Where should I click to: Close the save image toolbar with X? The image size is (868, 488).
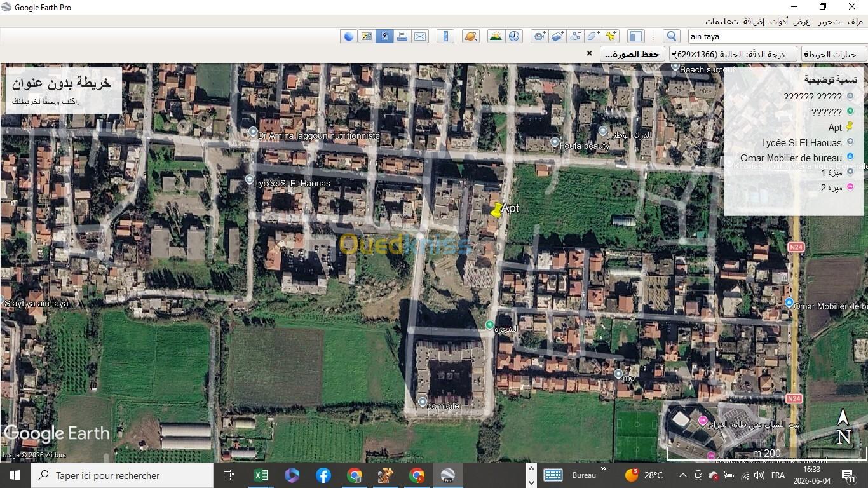589,53
